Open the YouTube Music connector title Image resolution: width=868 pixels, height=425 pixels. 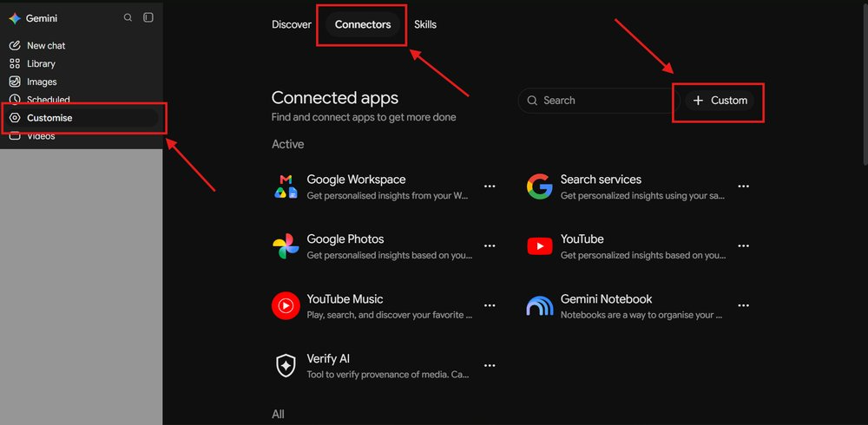[345, 299]
